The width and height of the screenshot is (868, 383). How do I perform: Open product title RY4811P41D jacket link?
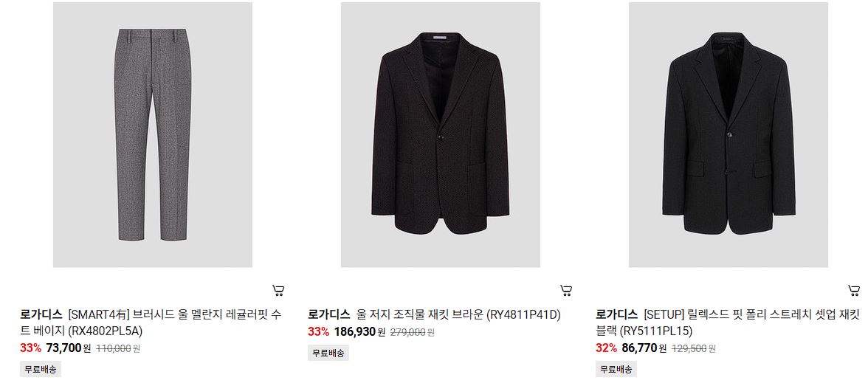[458, 316]
